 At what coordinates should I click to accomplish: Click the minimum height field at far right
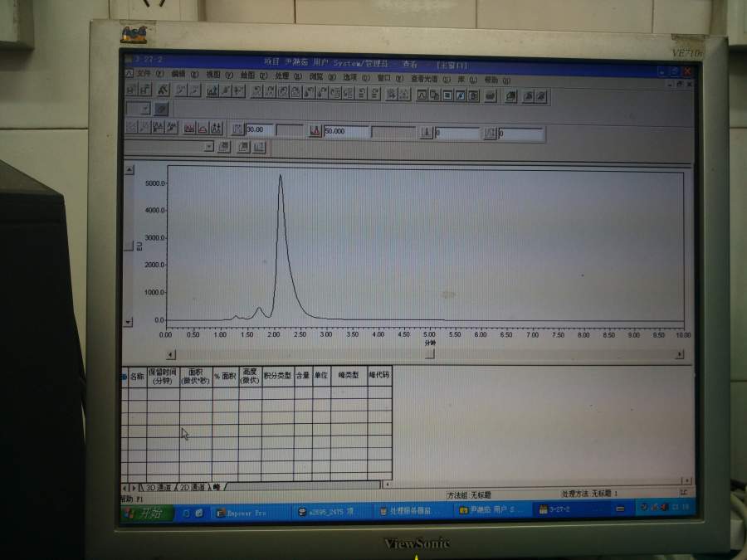(x=520, y=134)
